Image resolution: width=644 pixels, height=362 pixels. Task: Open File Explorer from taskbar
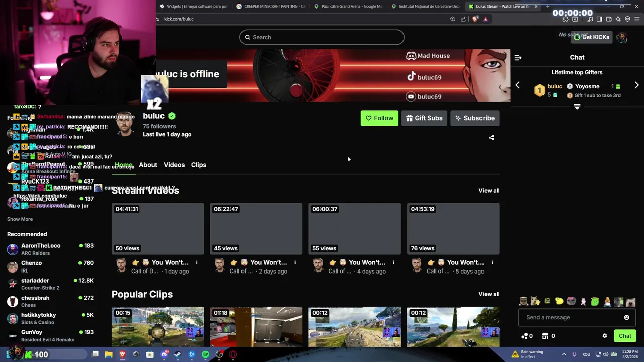109,355
